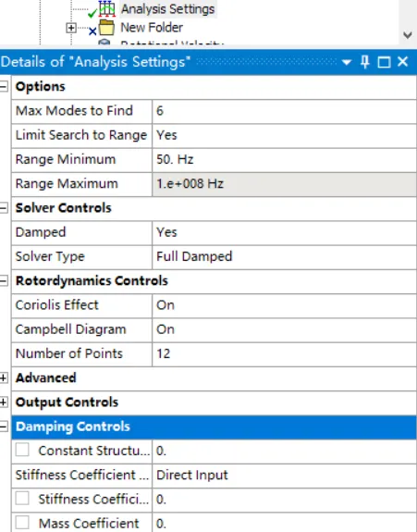The image size is (417, 532).
Task: Expand the Advanced section
Action: pyautogui.click(x=4, y=378)
